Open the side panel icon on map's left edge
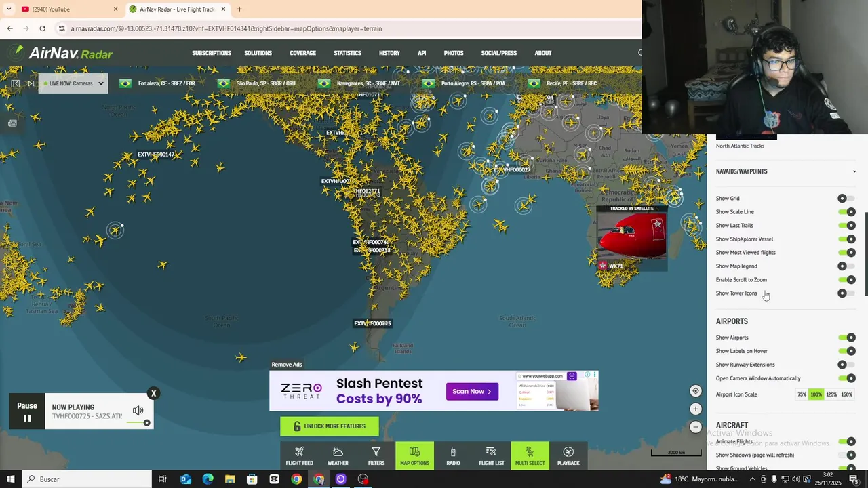Screen dimensions: 868x488 [x=12, y=123]
